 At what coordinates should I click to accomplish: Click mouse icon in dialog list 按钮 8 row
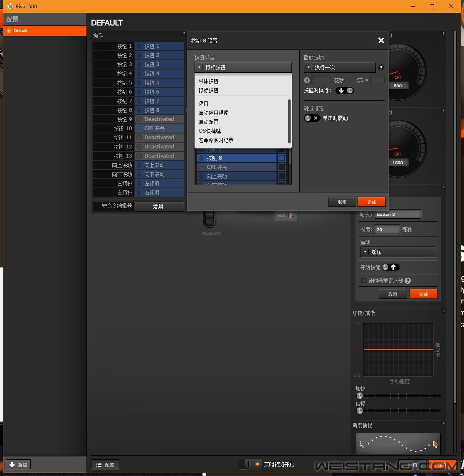click(x=201, y=158)
